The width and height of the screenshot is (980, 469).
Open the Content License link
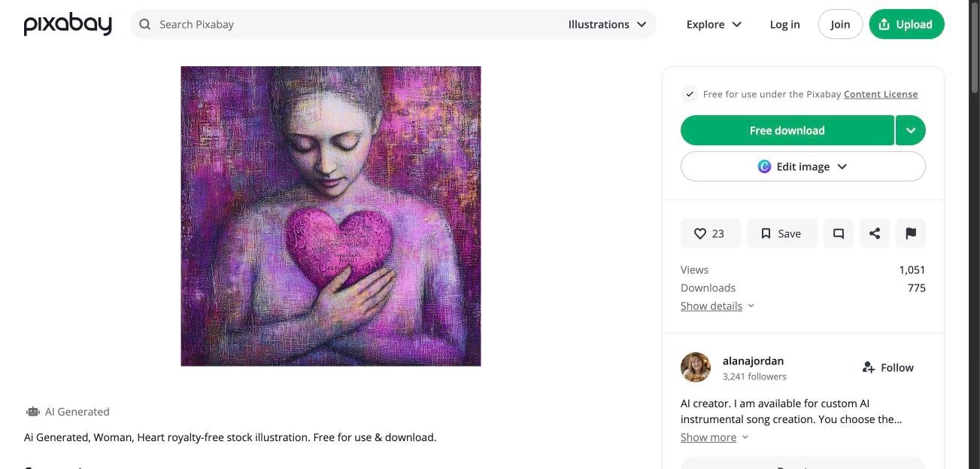880,93
